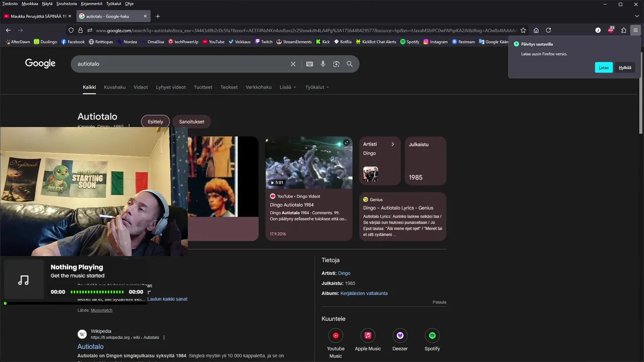
Task: Open the Musixmatch source link
Action: point(102,310)
